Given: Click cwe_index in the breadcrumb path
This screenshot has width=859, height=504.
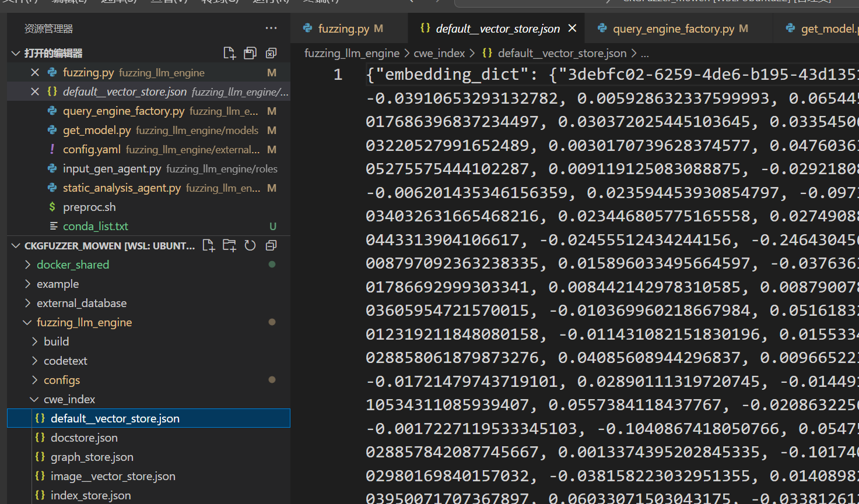Looking at the screenshot, I should 439,54.
